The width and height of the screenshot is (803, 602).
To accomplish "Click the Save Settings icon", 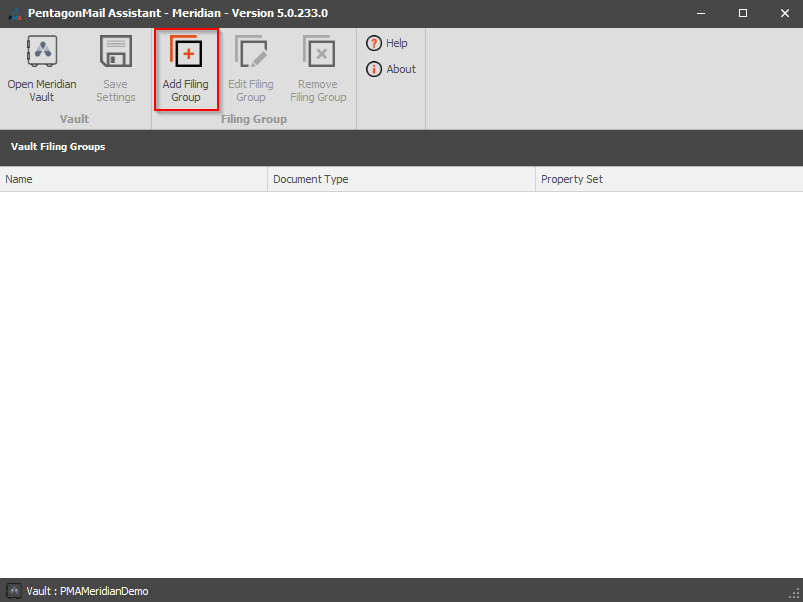I will [x=116, y=51].
